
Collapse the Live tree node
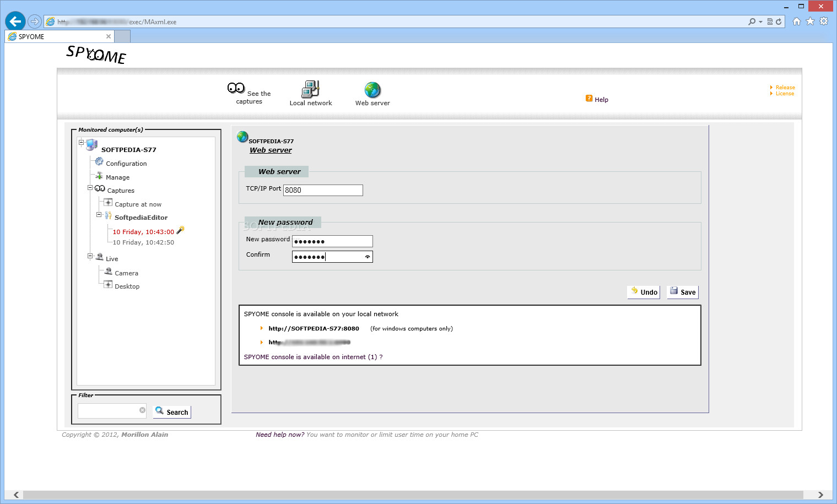[90, 256]
